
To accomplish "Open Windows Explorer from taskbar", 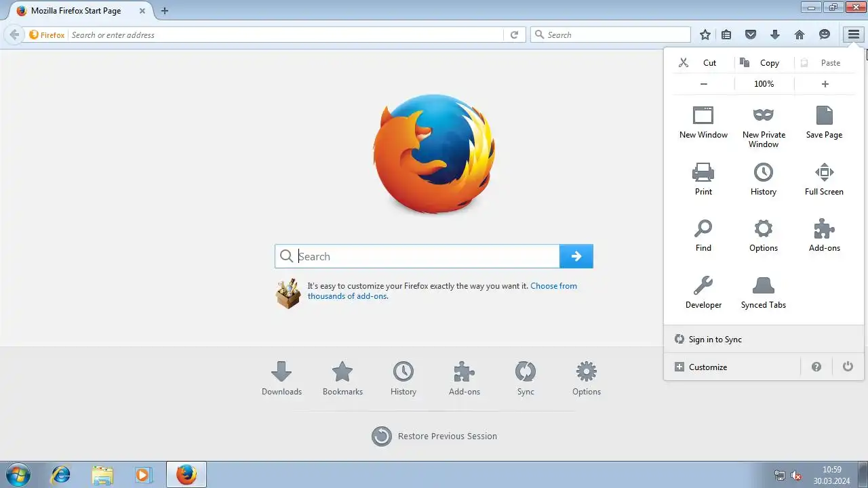I will pyautogui.click(x=102, y=474).
